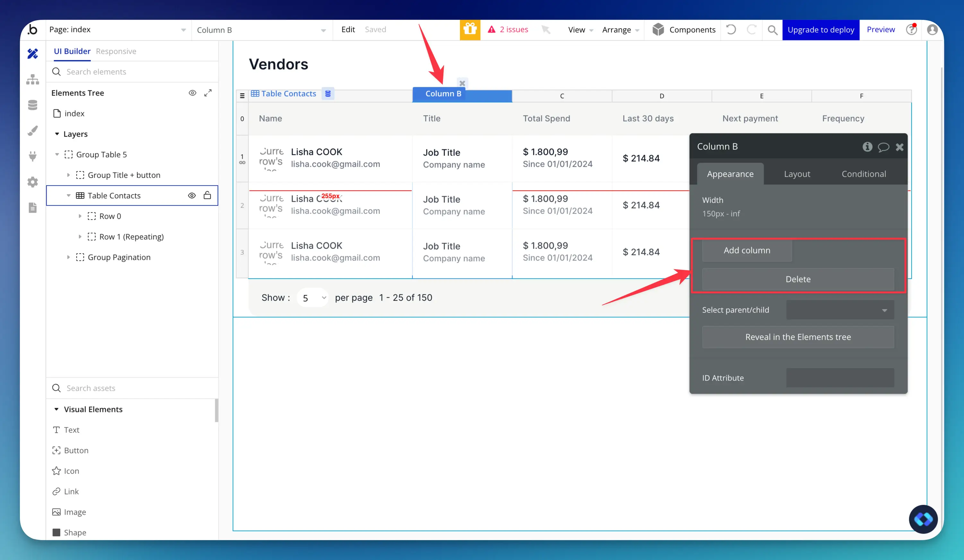Toggle Elements Tree visibility eye icon

pyautogui.click(x=192, y=93)
